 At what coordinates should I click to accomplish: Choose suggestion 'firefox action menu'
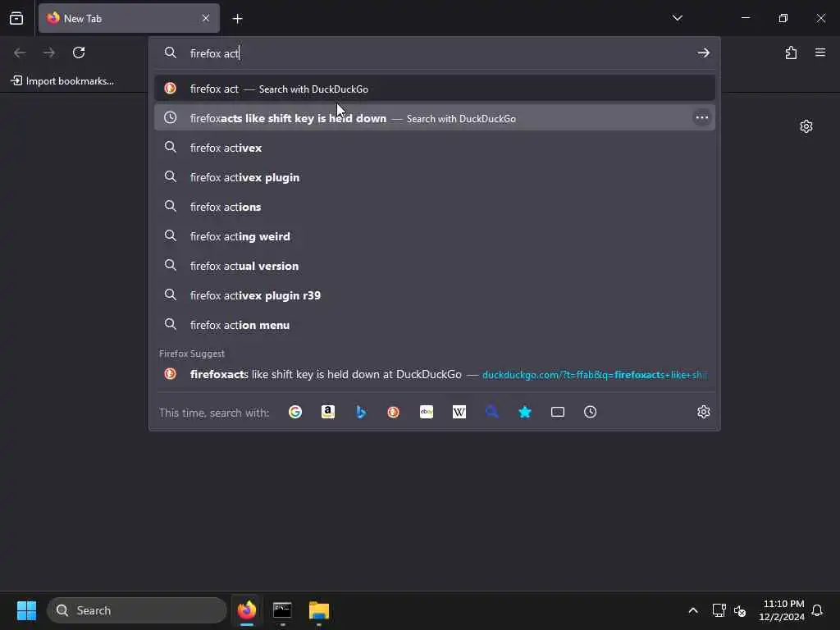coord(435,325)
